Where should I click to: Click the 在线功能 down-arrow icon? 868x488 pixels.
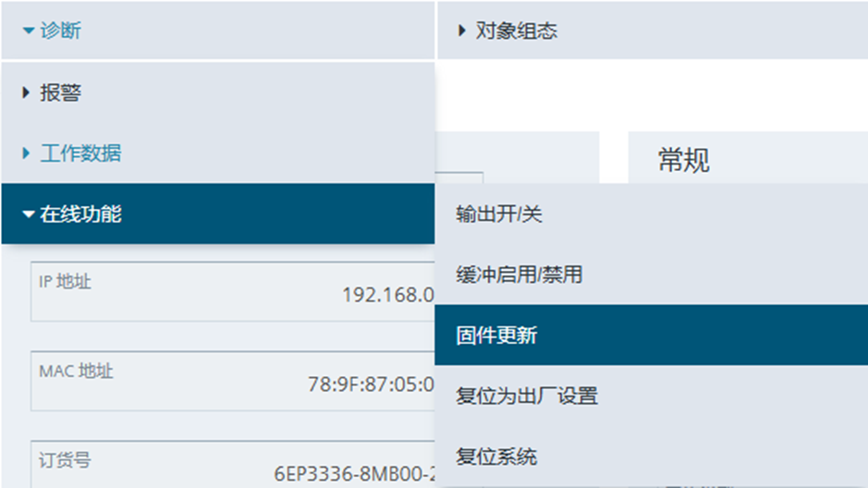pyautogui.click(x=28, y=214)
